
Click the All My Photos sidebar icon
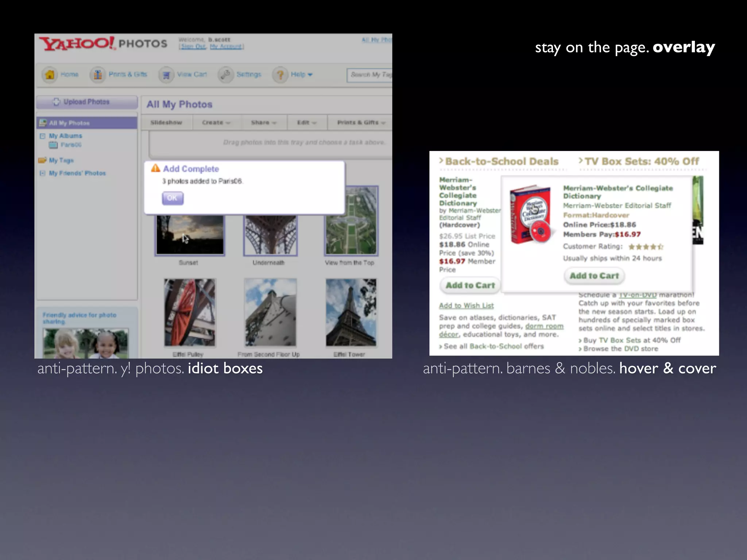(43, 123)
